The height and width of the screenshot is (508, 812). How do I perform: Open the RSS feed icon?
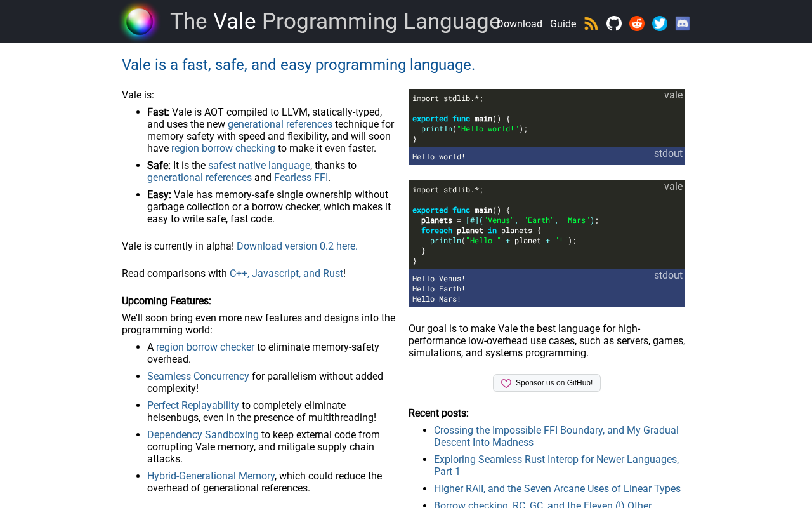(x=591, y=23)
